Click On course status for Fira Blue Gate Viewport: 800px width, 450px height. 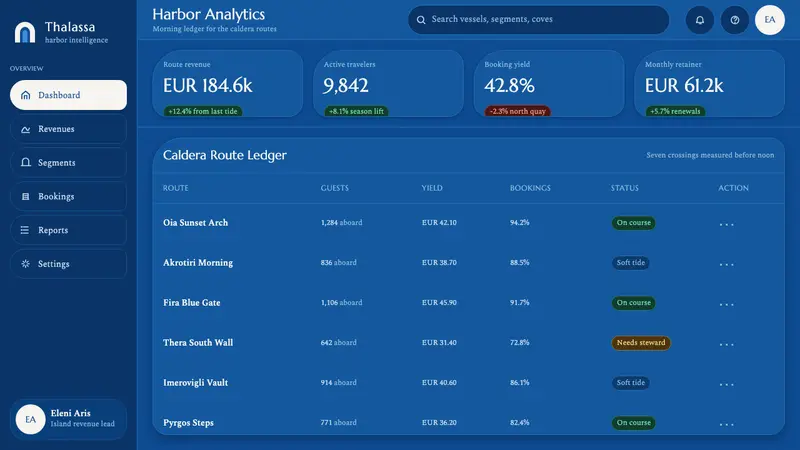[x=634, y=303]
